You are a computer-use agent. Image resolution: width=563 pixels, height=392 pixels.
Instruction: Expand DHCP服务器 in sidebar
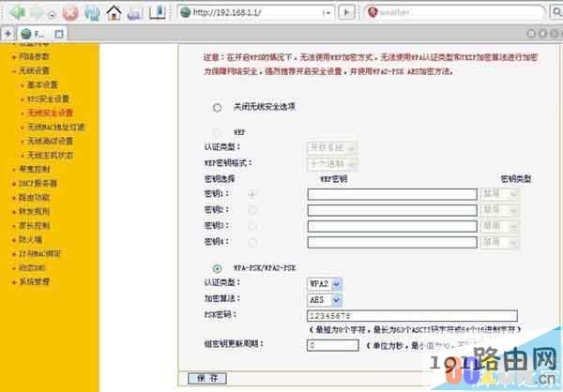pos(38,183)
